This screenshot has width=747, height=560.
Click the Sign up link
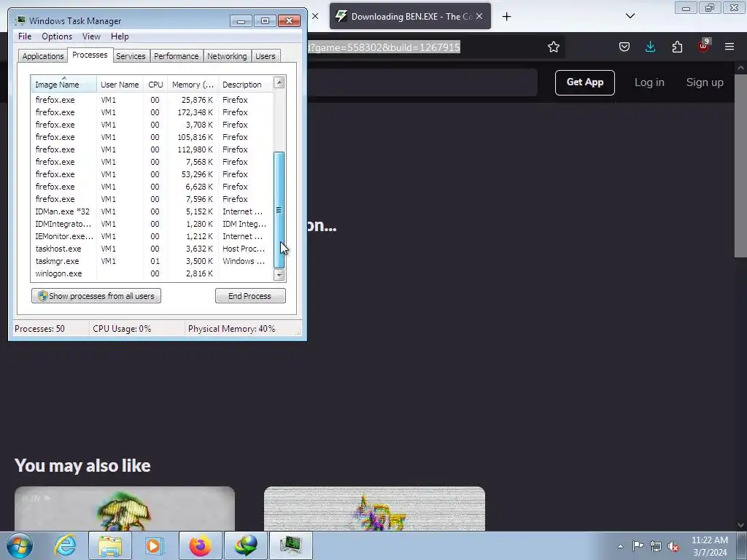705,82
